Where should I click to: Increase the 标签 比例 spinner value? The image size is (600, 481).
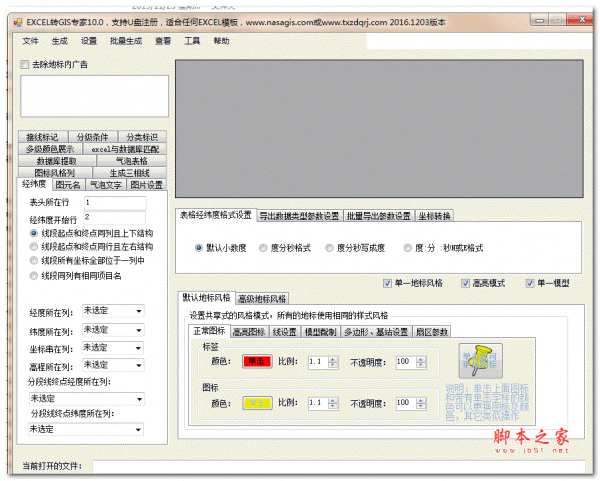click(333, 359)
